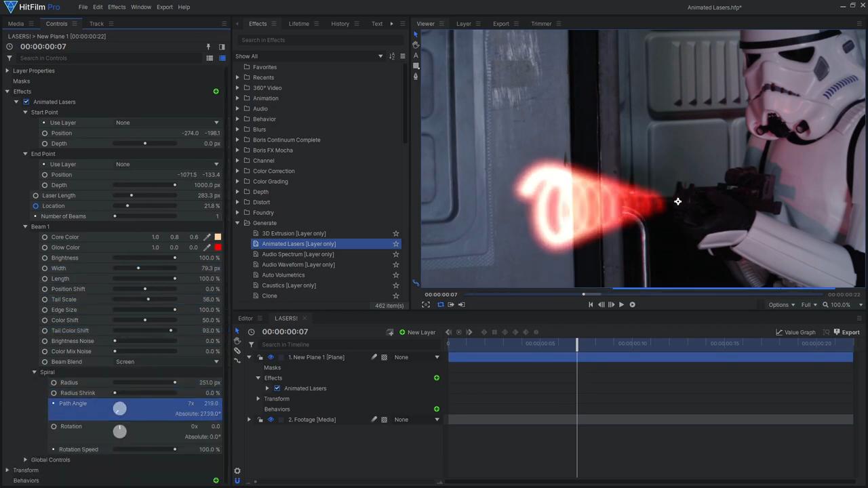
Task: Favorite the Auto Volumetrics effect star
Action: 396,275
